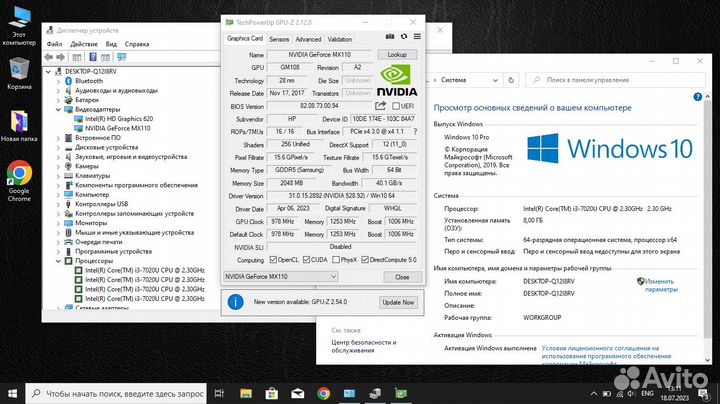
Task: Switch to the Sensors tab
Action: coord(279,39)
